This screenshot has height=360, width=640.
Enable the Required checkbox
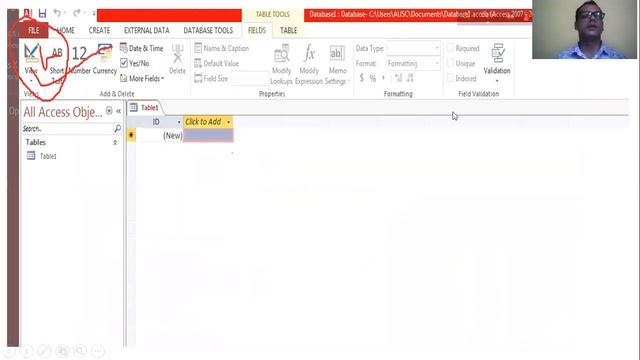click(x=451, y=48)
